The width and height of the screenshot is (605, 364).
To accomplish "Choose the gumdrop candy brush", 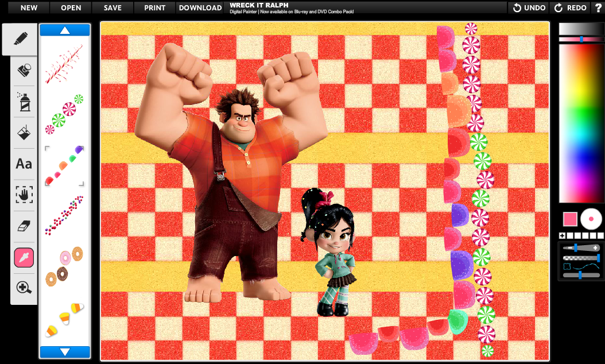I will (x=64, y=165).
